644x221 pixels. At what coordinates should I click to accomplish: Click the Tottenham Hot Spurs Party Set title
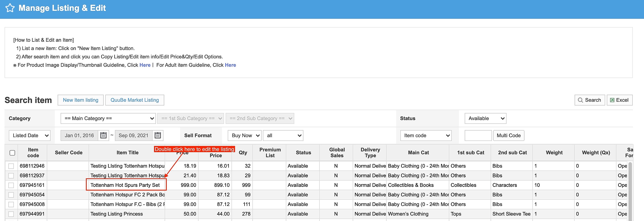click(x=125, y=185)
